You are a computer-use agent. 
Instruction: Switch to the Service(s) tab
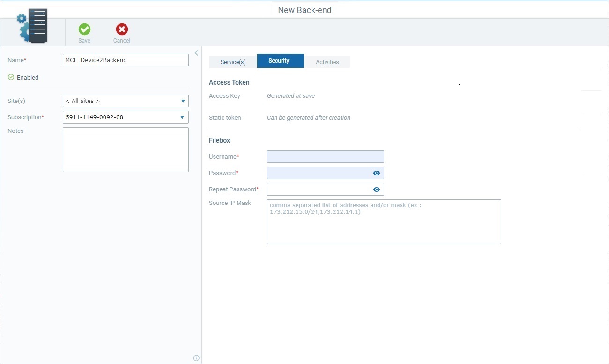233,61
